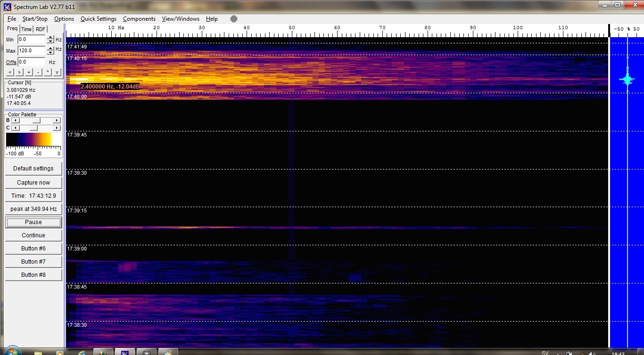Click the '+' frequency zoom in button
The width and height of the screenshot is (644, 355).
[x=29, y=72]
